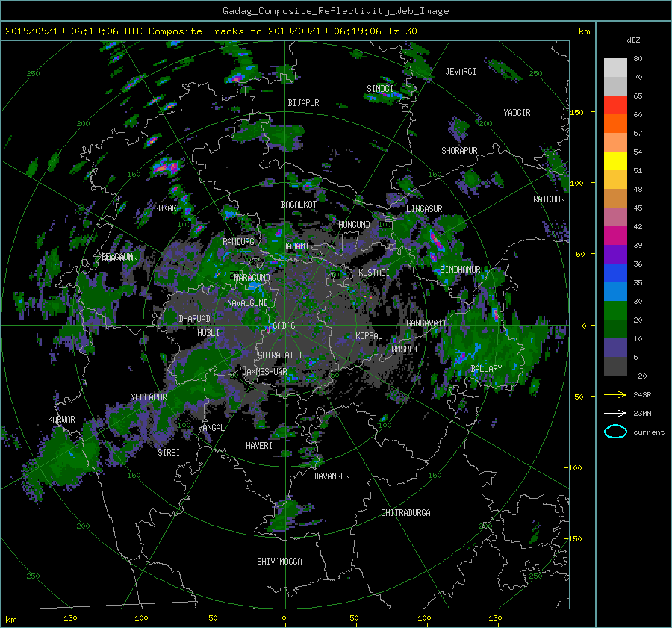
Task: Click the yellow UTC Composite Tracks timestamp line
Action: tap(211, 31)
